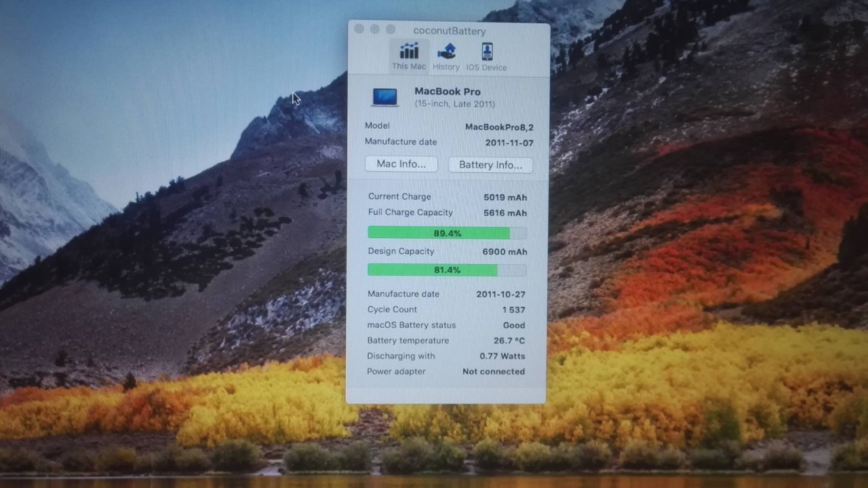
Task: Select the Not connected value
Action: pyautogui.click(x=494, y=372)
